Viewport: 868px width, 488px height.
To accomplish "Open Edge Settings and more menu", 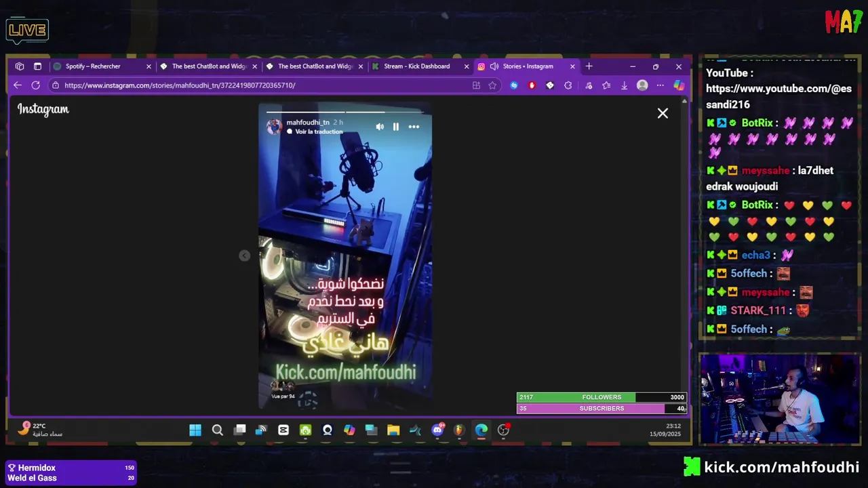I will click(660, 85).
